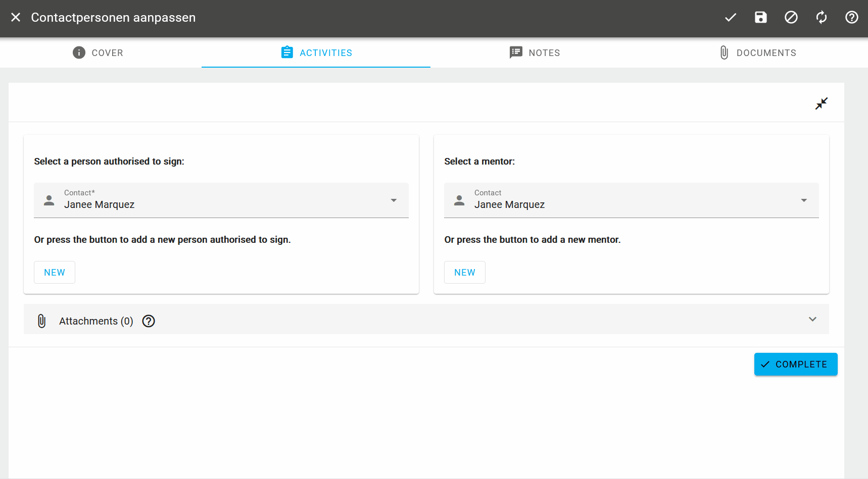Click NEW to add a person authorised to sign
The image size is (868, 479).
coord(54,272)
